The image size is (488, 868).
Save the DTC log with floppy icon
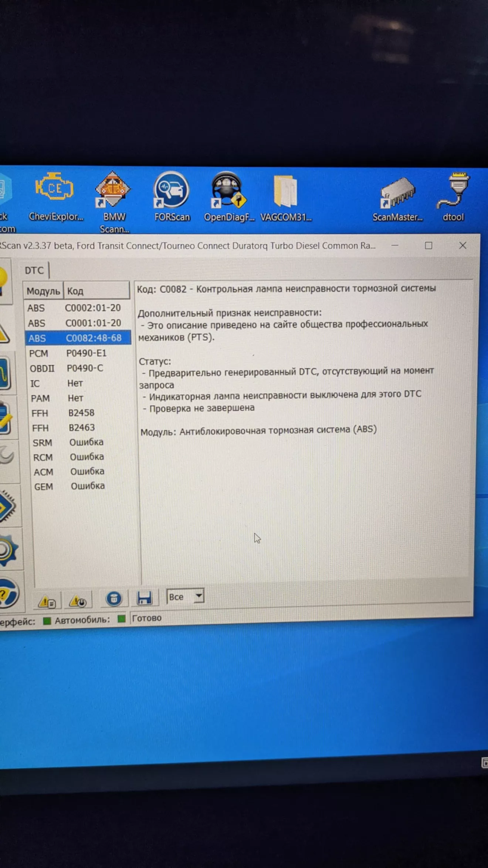coord(144,598)
